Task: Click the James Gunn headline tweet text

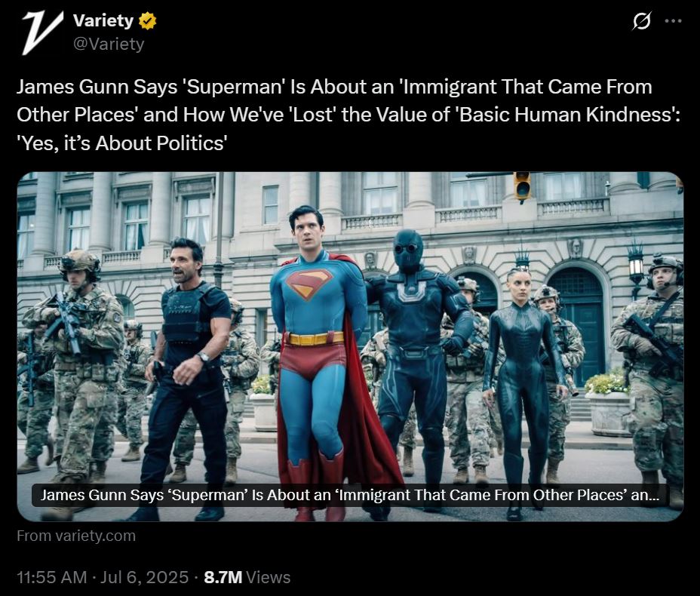Action: pos(348,115)
